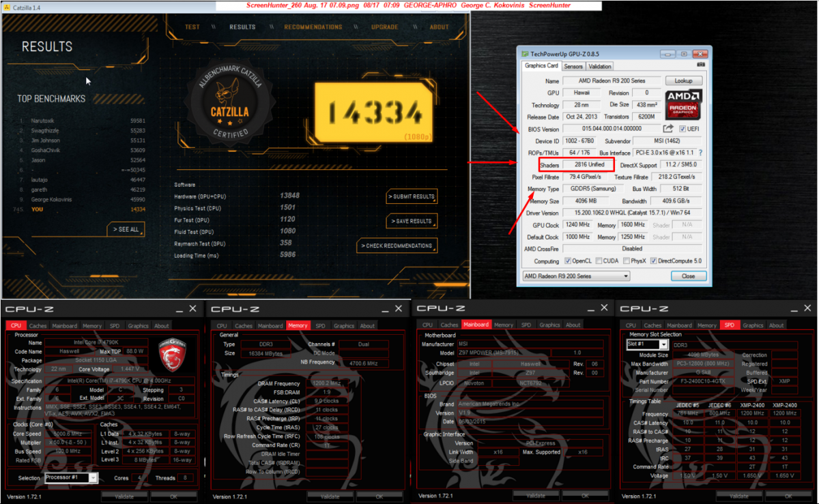This screenshot has height=504, width=819.
Task: Open CPU tab in the CPU-Z SPD window
Action: [631, 325]
